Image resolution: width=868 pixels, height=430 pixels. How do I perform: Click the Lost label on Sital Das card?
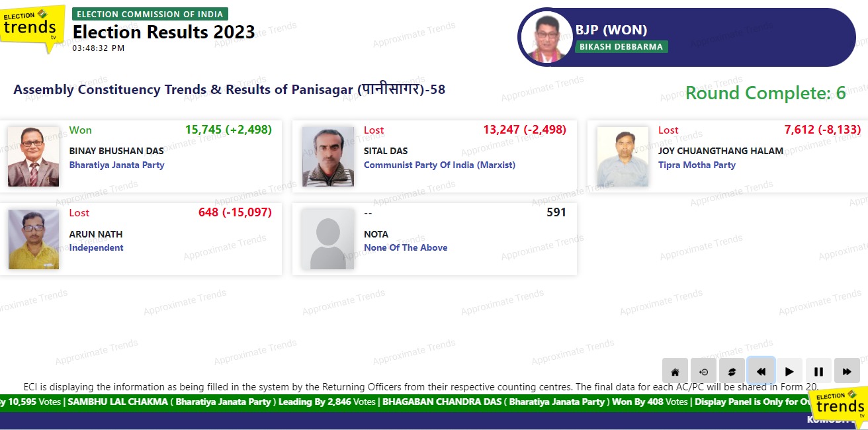pyautogui.click(x=374, y=130)
